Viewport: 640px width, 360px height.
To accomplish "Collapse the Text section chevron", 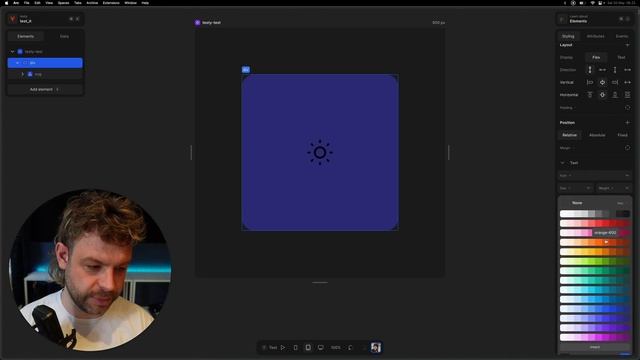I will [562, 163].
